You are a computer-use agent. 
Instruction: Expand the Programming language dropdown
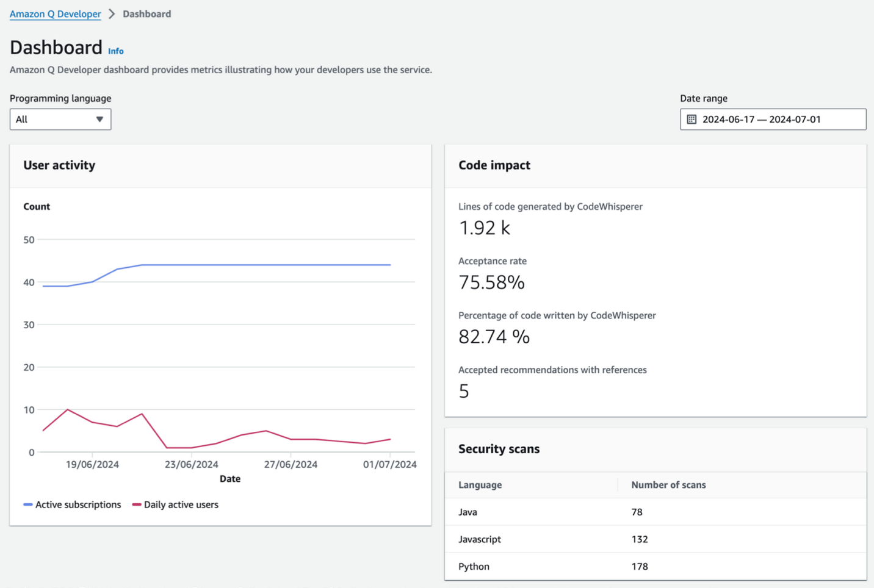(x=60, y=120)
